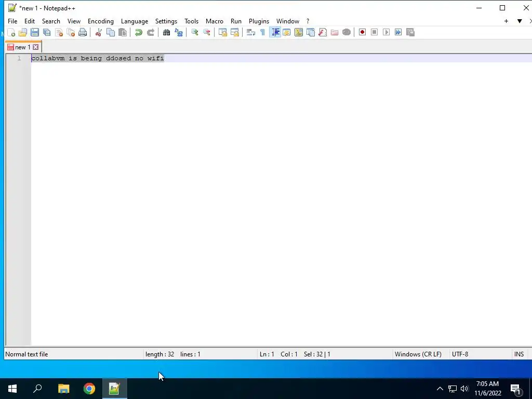This screenshot has height=399, width=532.
Task: Toggle the Function List panel icon
Action: click(322, 32)
